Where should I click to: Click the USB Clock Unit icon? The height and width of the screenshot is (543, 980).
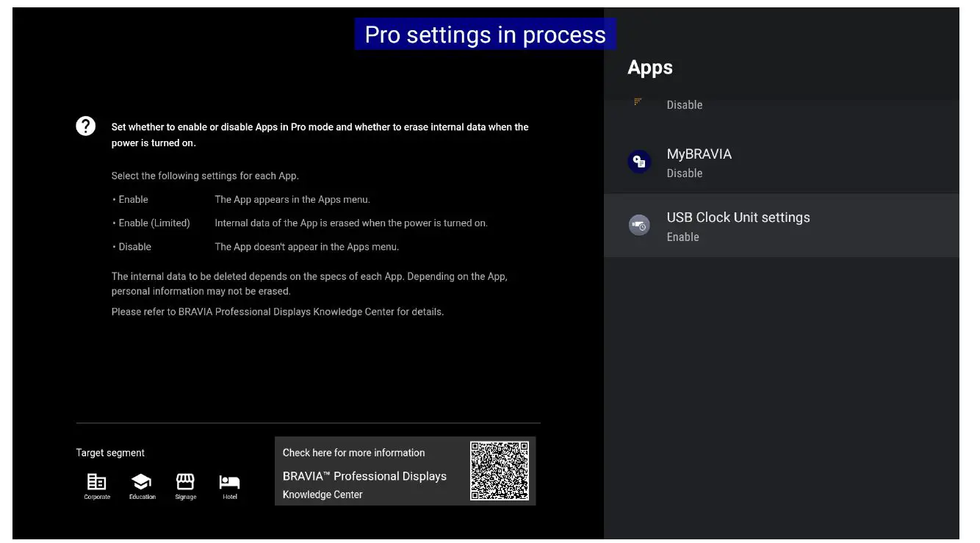tap(639, 225)
